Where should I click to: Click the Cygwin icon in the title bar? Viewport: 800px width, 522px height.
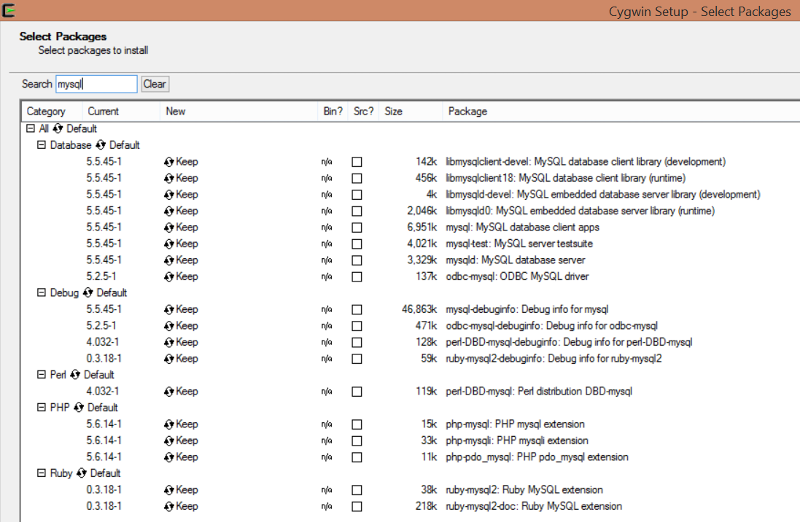[x=8, y=10]
